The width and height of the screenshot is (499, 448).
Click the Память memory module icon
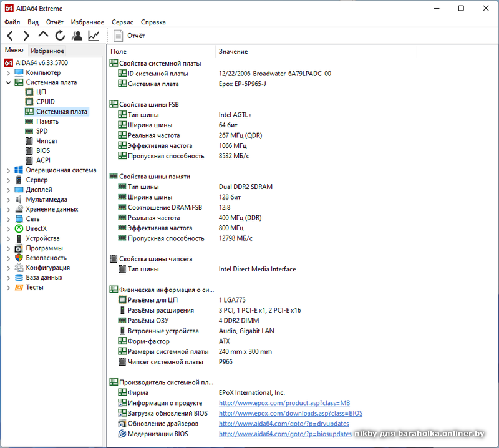(x=29, y=121)
